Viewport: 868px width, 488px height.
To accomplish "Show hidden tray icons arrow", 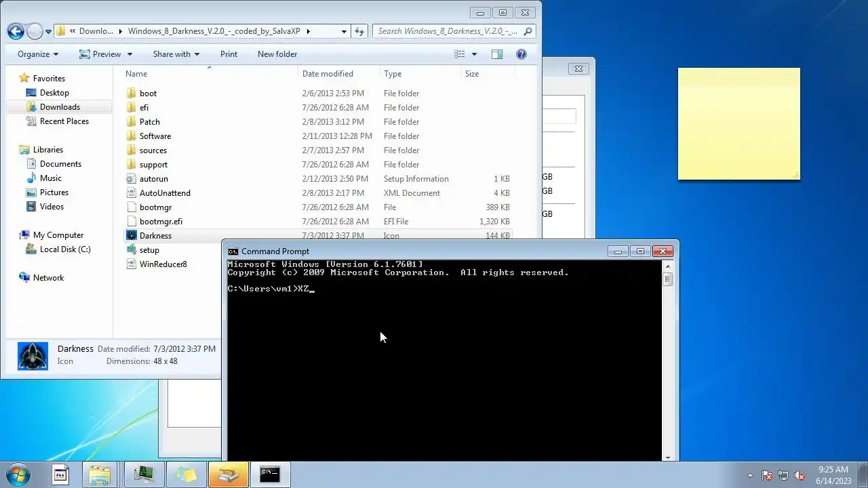I will click(750, 475).
